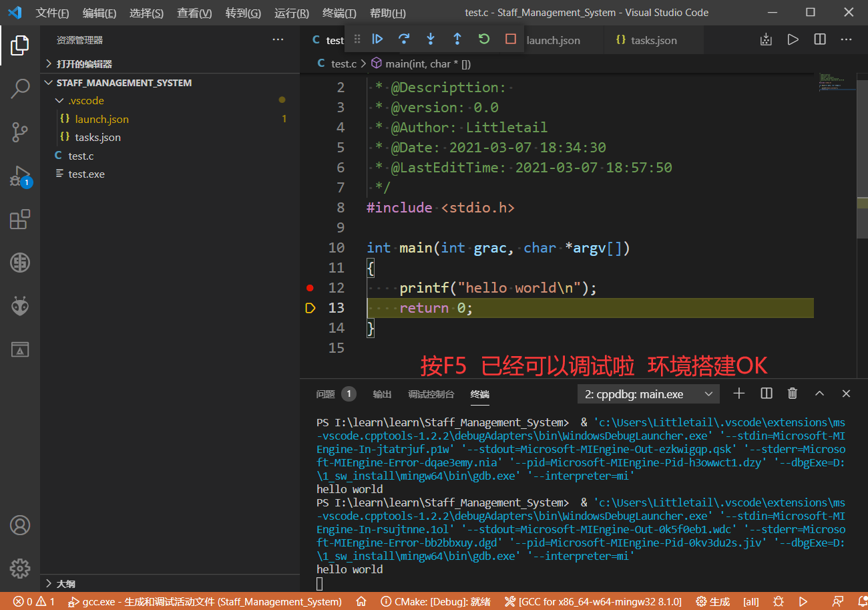Open the Extensions view
868x610 pixels.
[x=20, y=219]
